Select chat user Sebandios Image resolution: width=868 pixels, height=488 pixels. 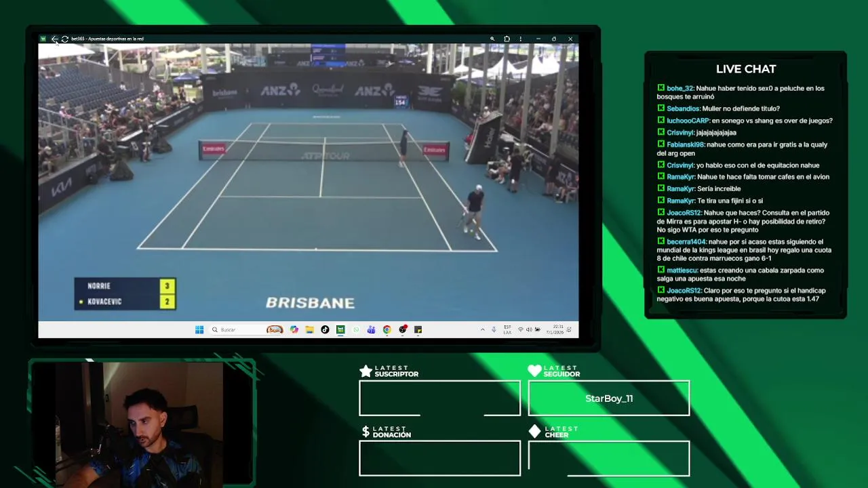coord(683,108)
